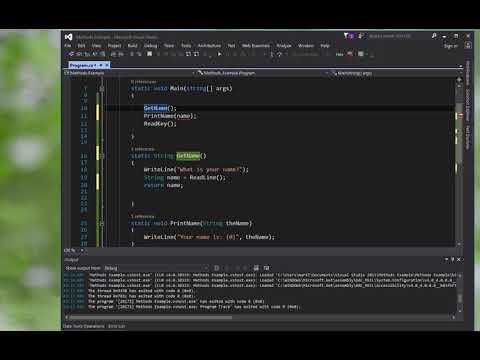Click the references link above PrintName method
This screenshot has height=360, width=480.
pyautogui.click(x=143, y=216)
